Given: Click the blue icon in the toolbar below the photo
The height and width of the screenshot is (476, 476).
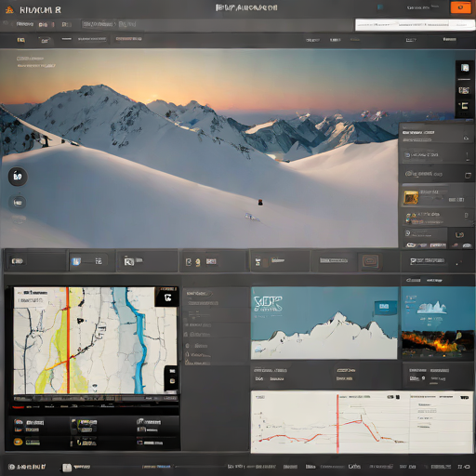Looking at the screenshot, I should 76,261.
